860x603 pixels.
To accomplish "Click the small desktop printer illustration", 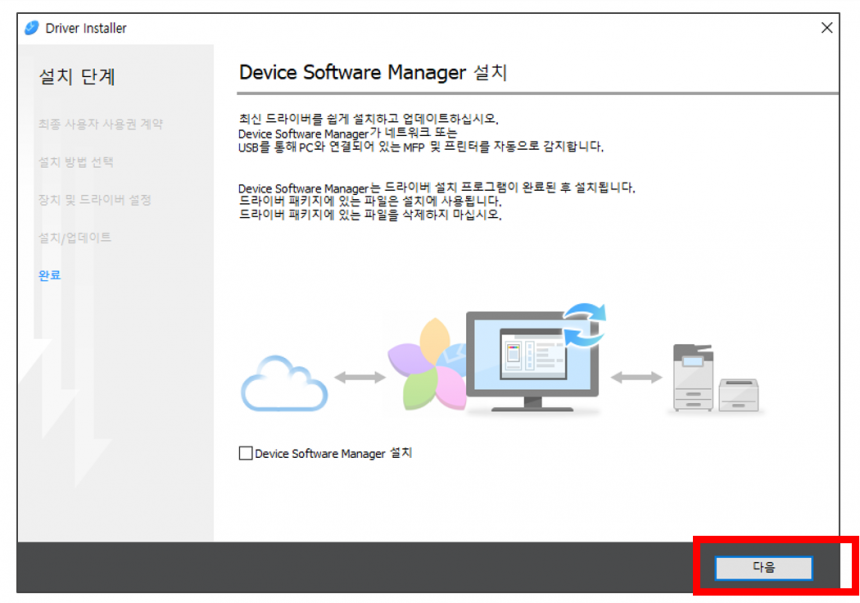I will pyautogui.click(x=739, y=395).
